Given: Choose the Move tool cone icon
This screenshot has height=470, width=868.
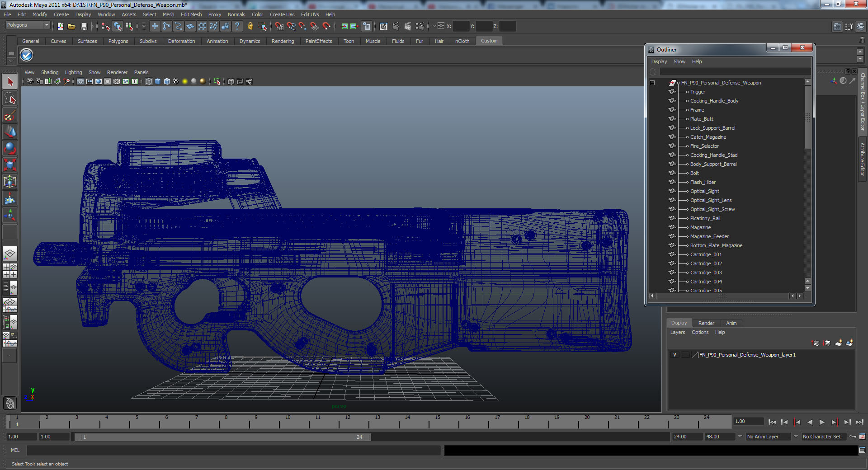Looking at the screenshot, I should coord(10,132).
